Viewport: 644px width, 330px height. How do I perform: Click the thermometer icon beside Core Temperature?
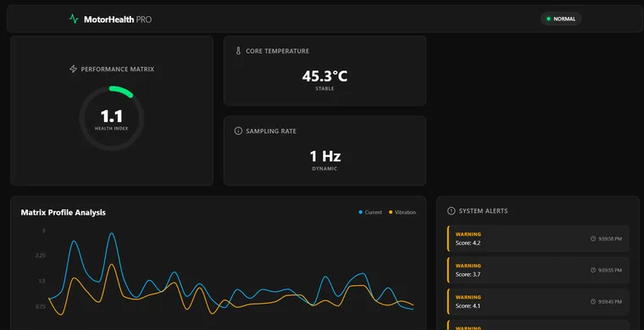pyautogui.click(x=238, y=51)
